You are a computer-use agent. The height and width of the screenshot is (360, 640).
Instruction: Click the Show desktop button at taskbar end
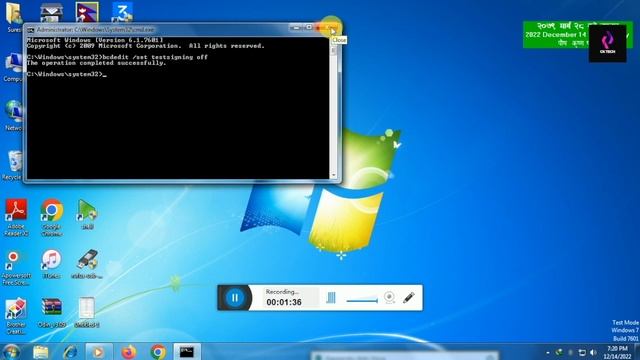coord(637,351)
